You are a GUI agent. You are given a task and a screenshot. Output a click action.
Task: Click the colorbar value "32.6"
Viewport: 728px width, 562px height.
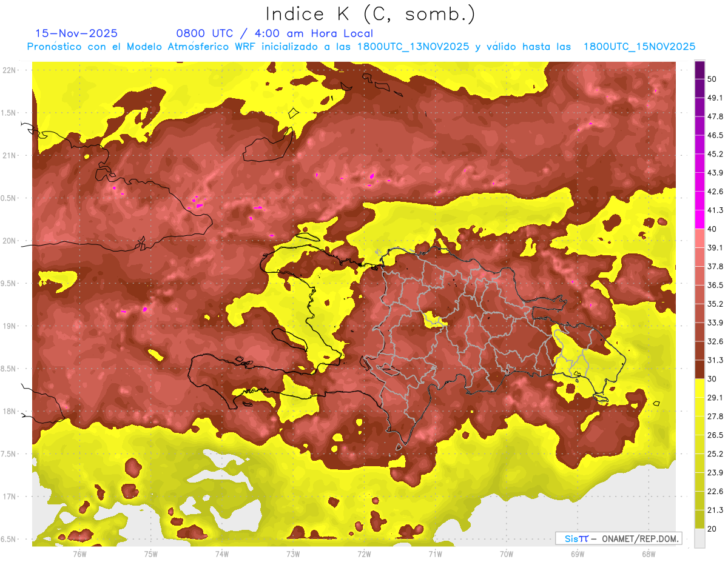(715, 341)
